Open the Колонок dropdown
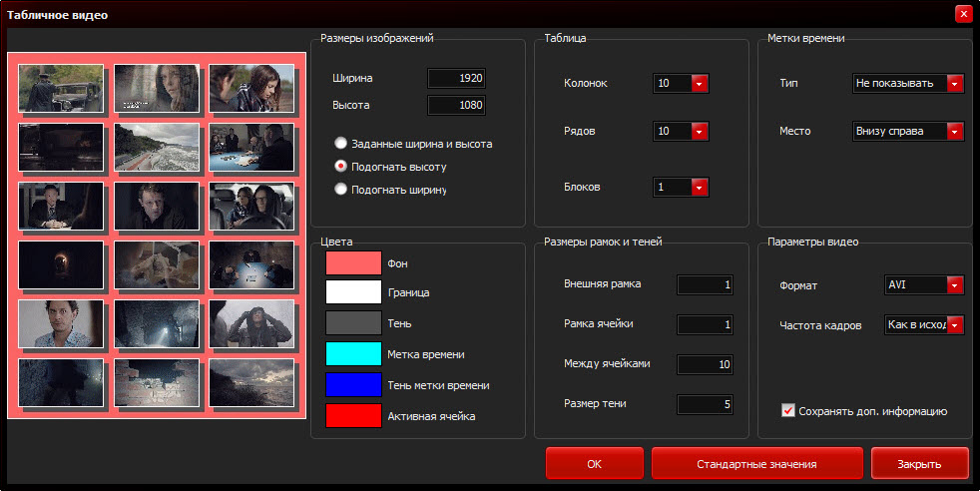 pyautogui.click(x=681, y=83)
